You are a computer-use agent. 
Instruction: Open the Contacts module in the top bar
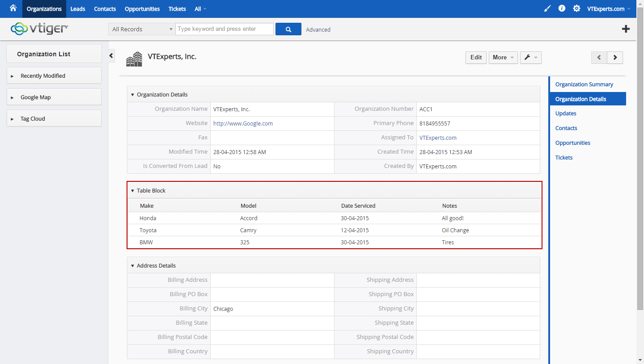click(105, 9)
